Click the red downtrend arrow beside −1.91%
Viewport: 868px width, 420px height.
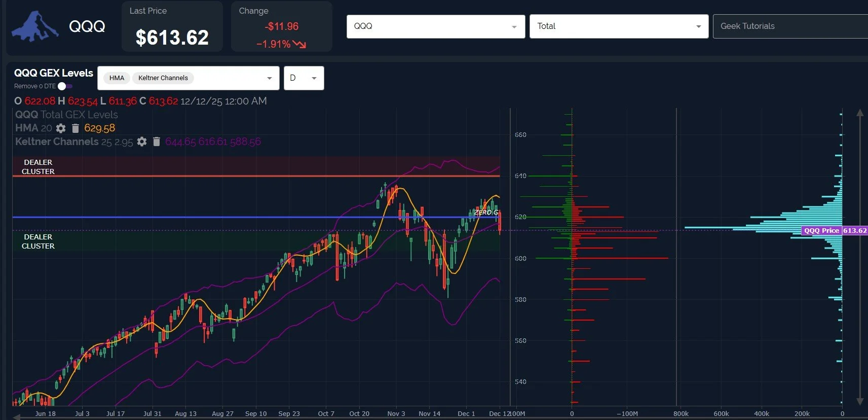pos(299,44)
